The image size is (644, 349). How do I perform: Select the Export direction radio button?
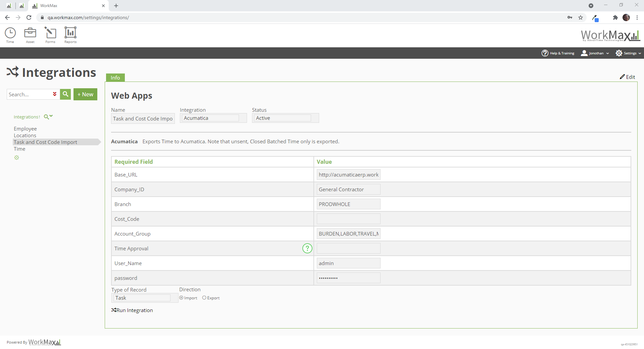click(x=204, y=298)
